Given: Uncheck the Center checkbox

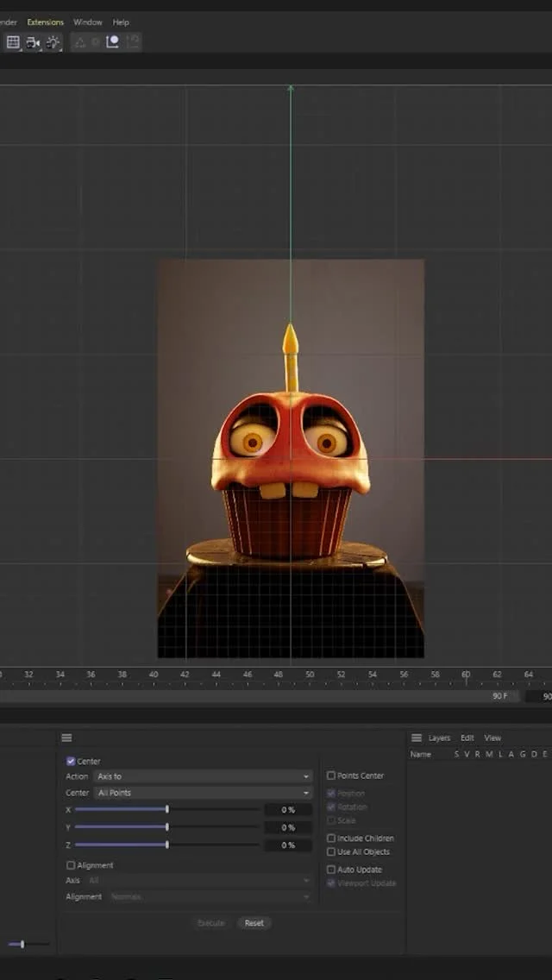Looking at the screenshot, I should click(x=71, y=761).
